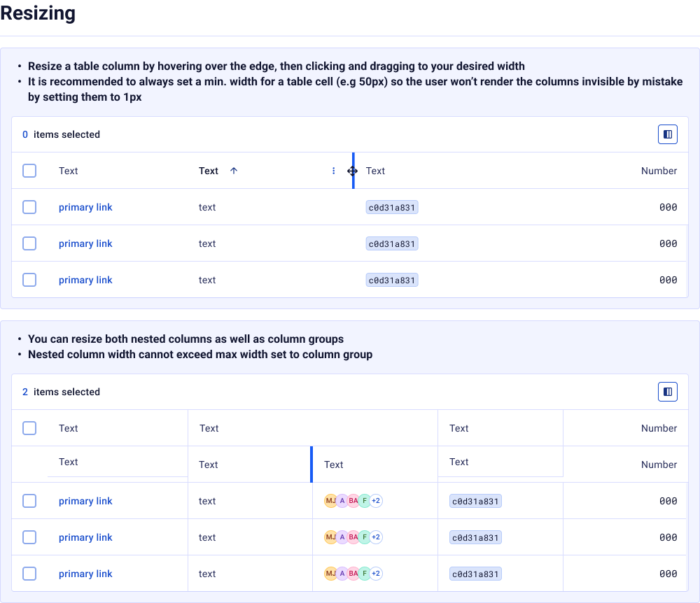Click the Number column header in first table
Image resolution: width=700 pixels, height=603 pixels.
click(x=659, y=171)
